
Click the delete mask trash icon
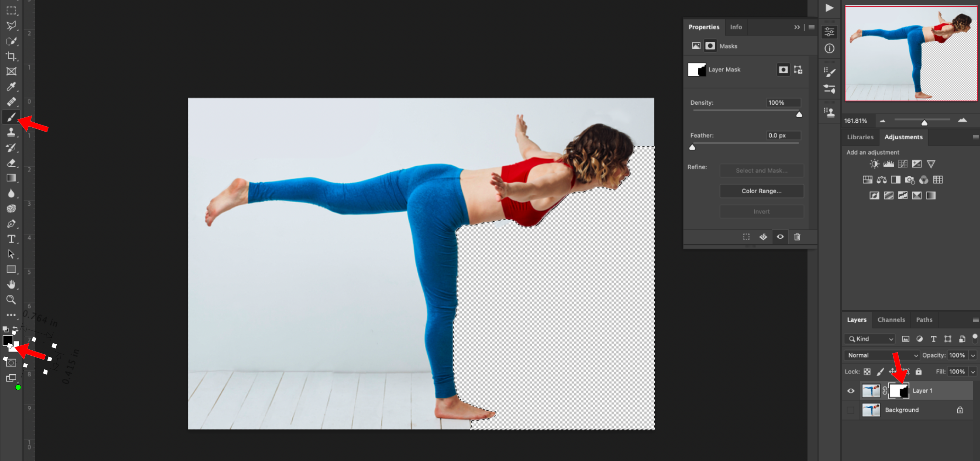(797, 237)
